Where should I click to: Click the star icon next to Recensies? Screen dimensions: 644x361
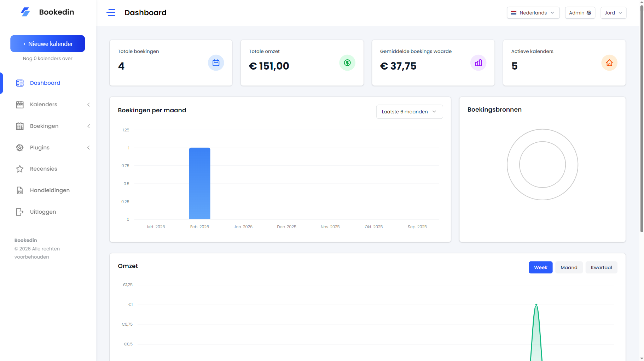click(20, 169)
